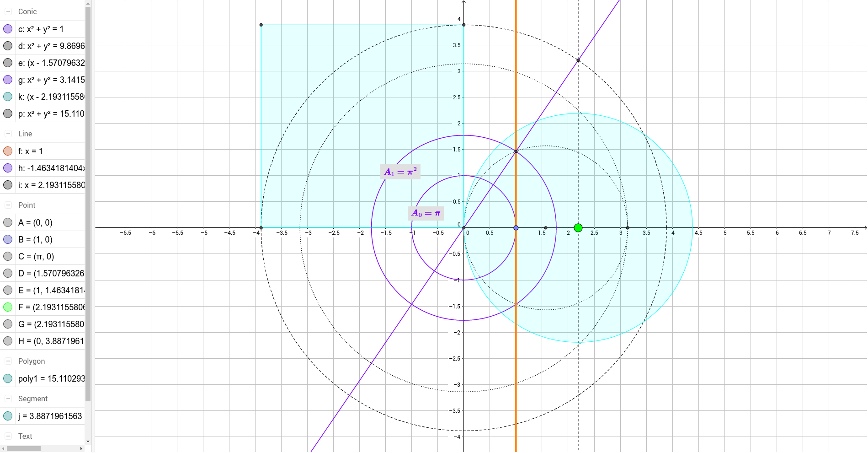Collapse the Text group

point(8,436)
